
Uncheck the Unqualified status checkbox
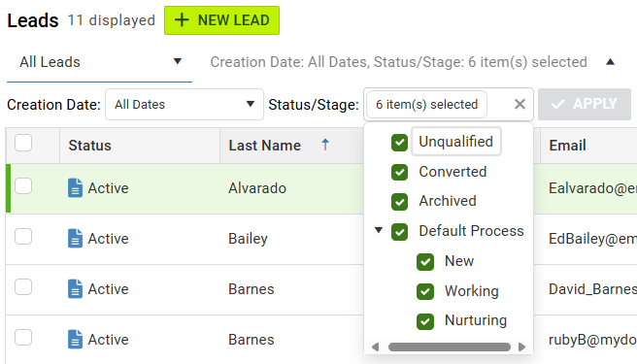[399, 143]
